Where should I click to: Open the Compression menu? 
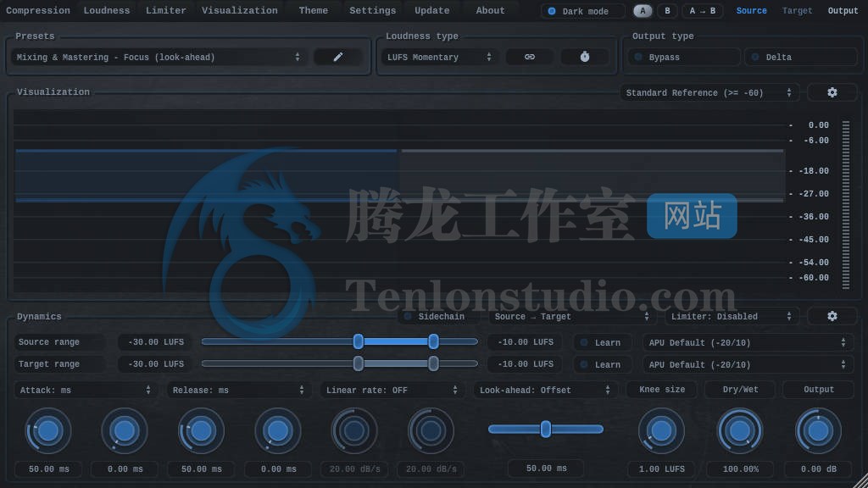38,10
